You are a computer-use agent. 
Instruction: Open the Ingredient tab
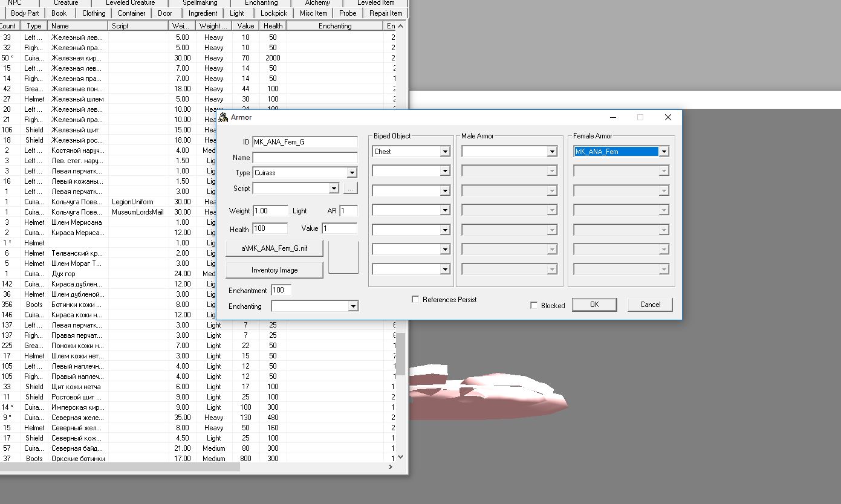click(x=203, y=13)
